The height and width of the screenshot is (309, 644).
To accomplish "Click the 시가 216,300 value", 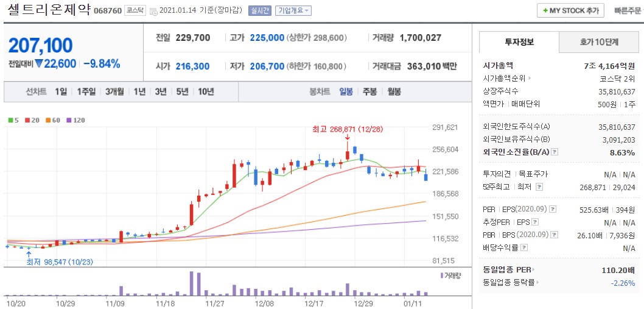I will coord(192,66).
